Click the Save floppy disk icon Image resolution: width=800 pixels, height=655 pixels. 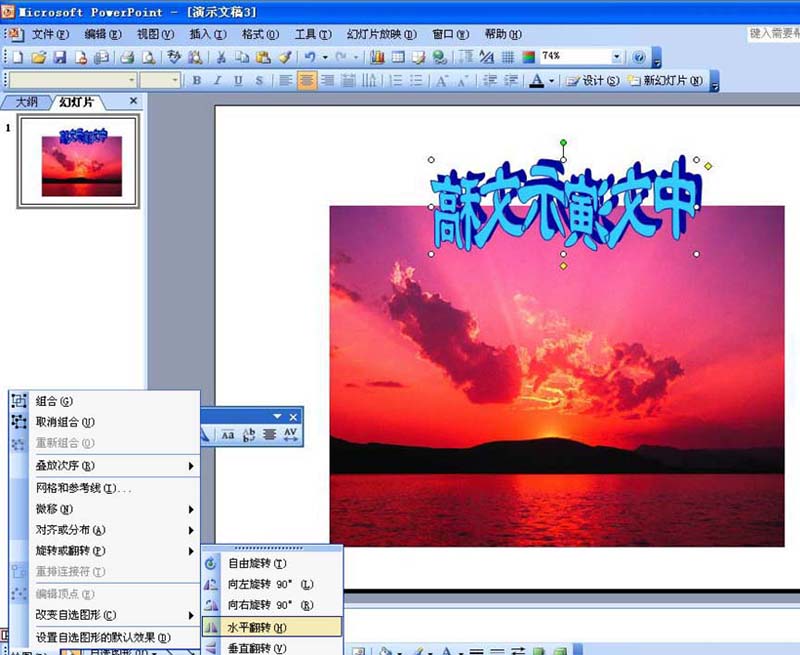(x=60, y=57)
